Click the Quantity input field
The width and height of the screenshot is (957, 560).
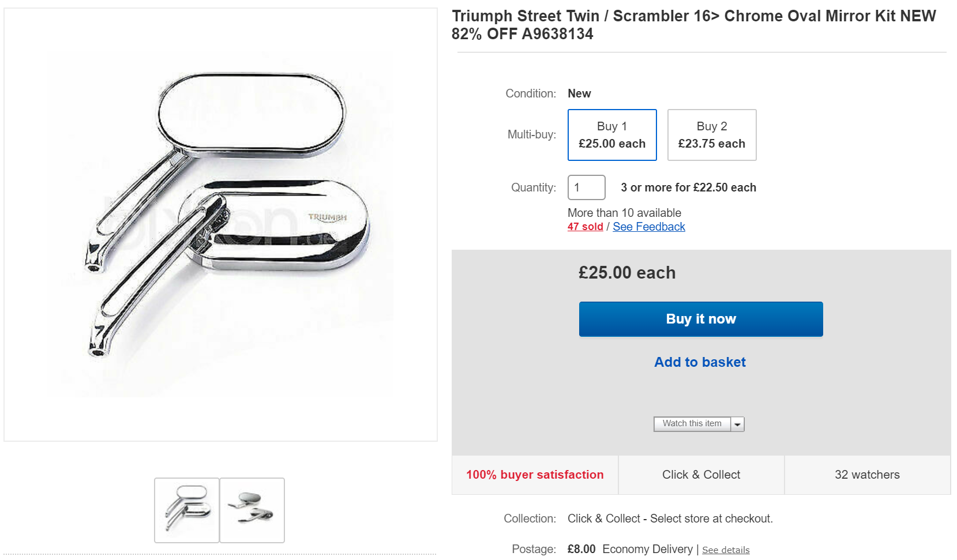click(x=586, y=187)
